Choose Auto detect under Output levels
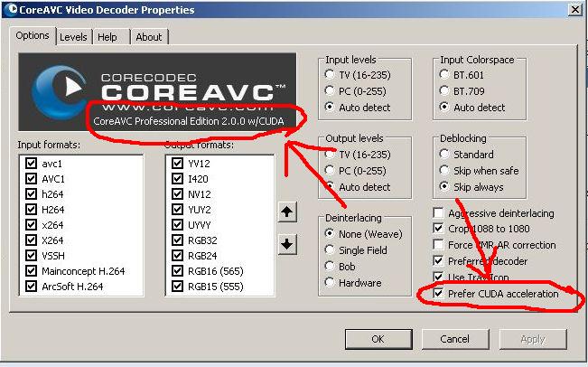Screen dimensions: 588x367 330,186
